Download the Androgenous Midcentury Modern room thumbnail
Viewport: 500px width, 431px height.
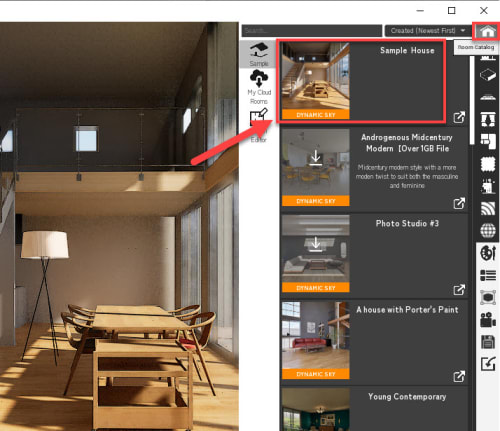pyautogui.click(x=316, y=167)
